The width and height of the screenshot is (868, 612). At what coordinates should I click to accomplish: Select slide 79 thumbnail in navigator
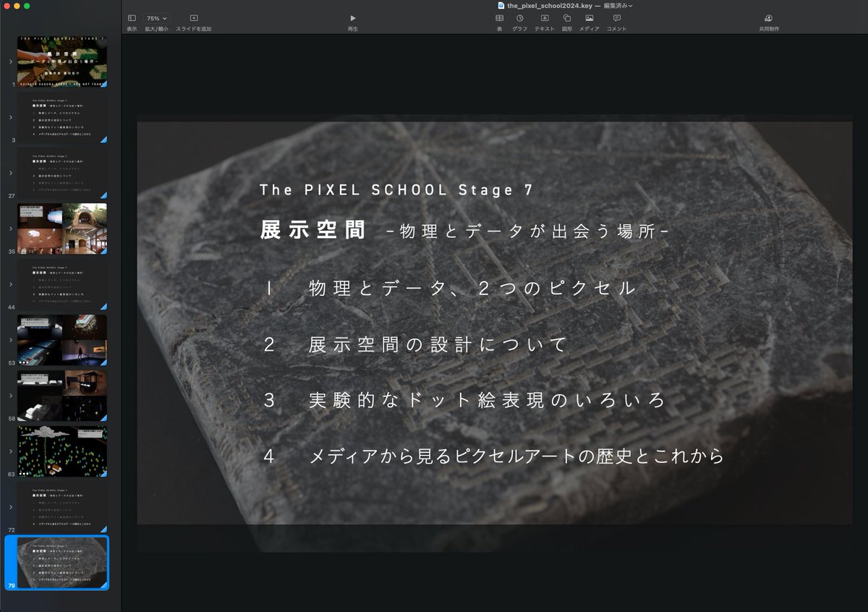click(x=62, y=562)
